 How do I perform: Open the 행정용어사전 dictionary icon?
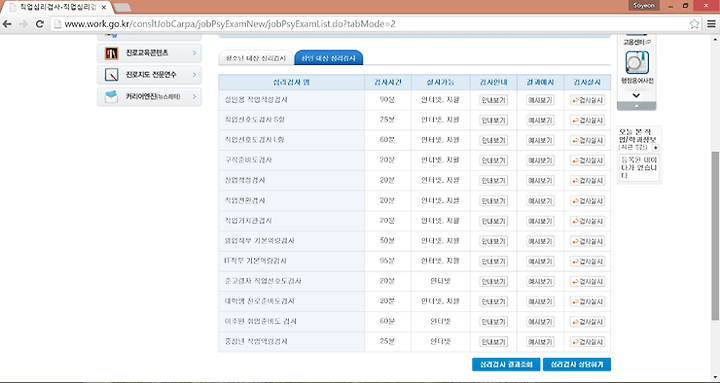[x=637, y=62]
